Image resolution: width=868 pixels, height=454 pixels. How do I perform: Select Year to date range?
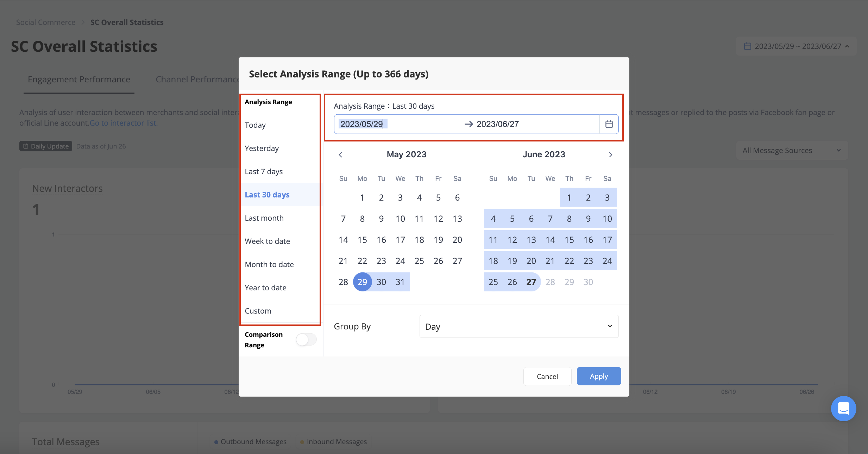280,288
